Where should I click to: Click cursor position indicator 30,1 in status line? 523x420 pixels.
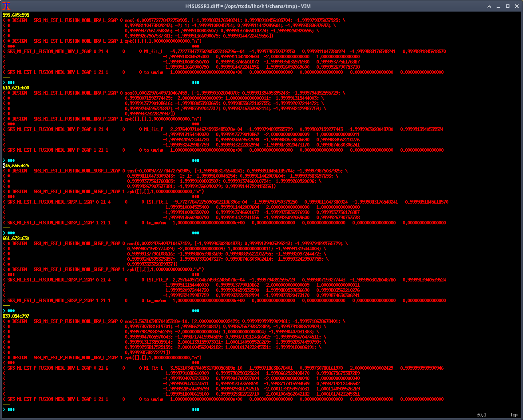pyautogui.click(x=481, y=415)
